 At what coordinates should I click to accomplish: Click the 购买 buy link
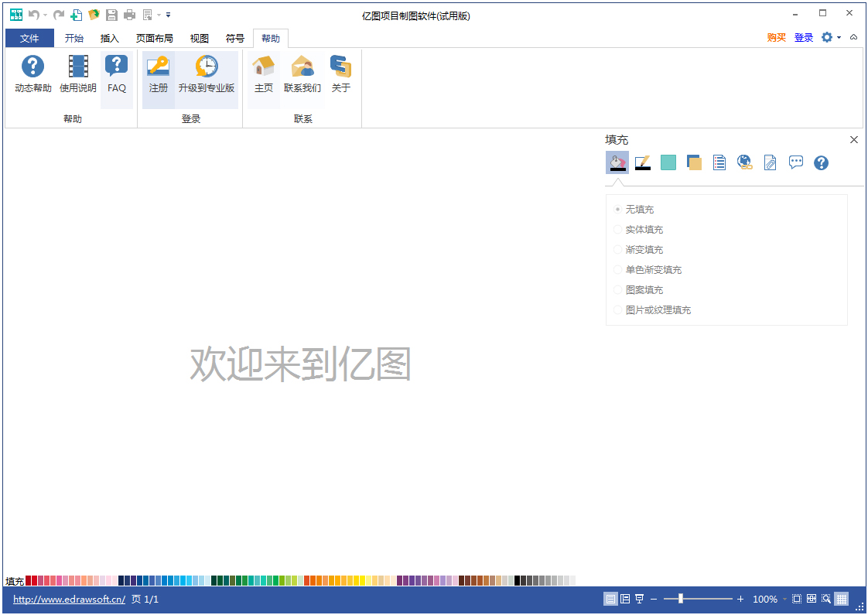tap(776, 37)
